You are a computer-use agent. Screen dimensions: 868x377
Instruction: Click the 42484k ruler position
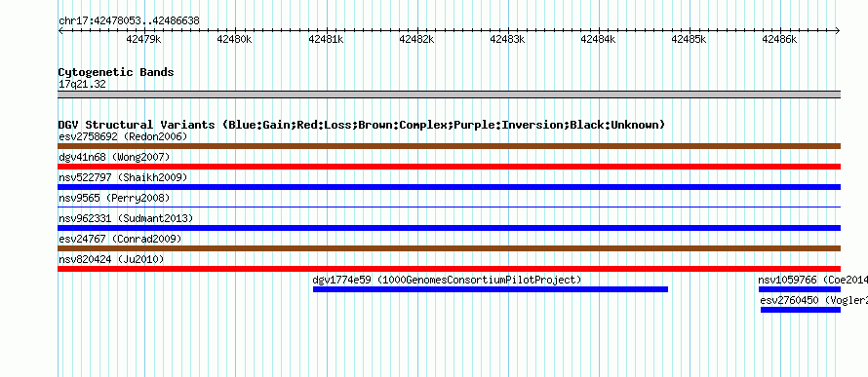599,39
